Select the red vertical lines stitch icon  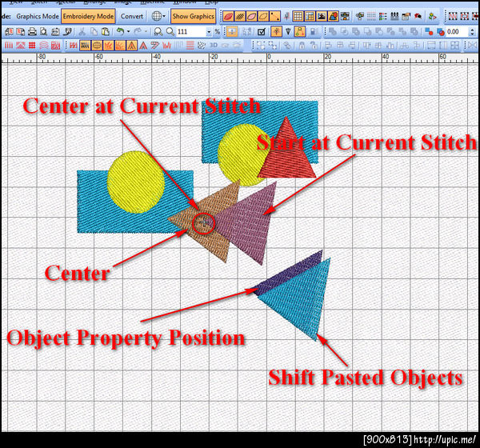click(9, 46)
